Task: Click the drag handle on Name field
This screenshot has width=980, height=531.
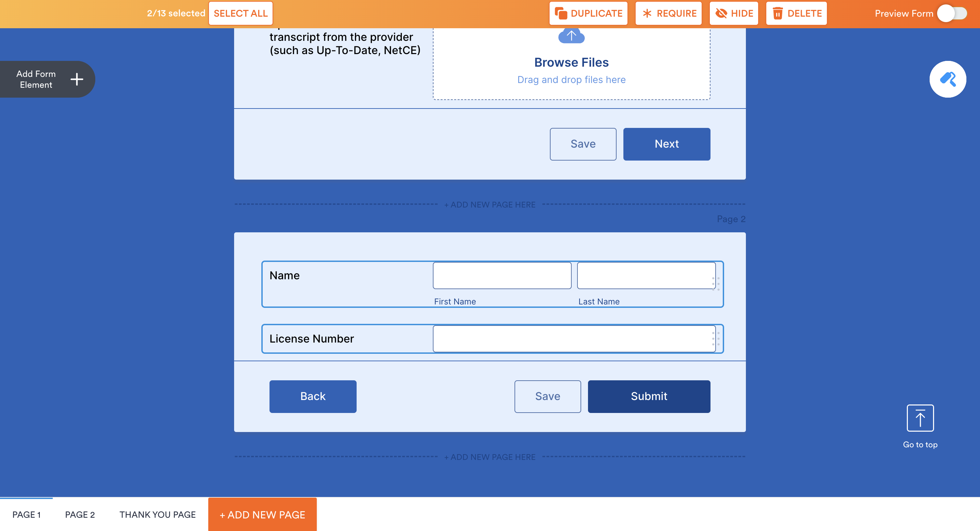Action: pyautogui.click(x=716, y=284)
